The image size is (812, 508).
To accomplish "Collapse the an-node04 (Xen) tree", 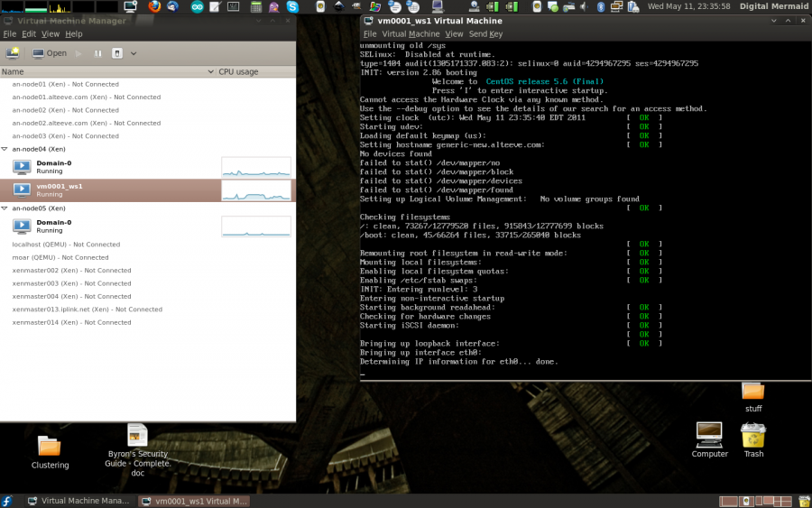I will click(5, 149).
